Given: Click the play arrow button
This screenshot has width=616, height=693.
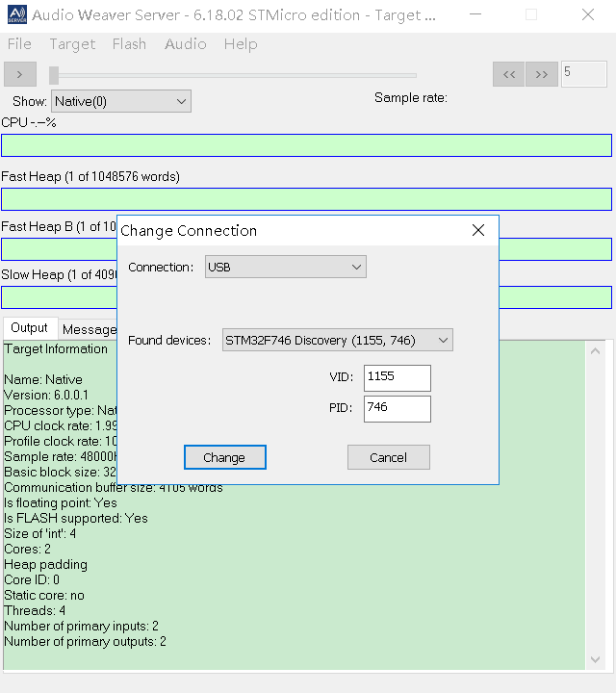Looking at the screenshot, I should 20,74.
